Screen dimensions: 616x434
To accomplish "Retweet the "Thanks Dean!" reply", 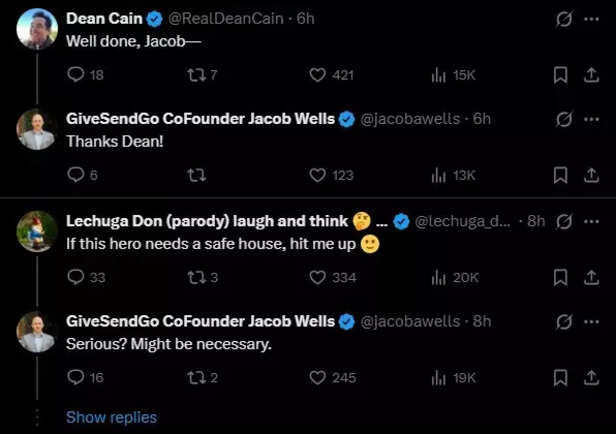I will [197, 175].
